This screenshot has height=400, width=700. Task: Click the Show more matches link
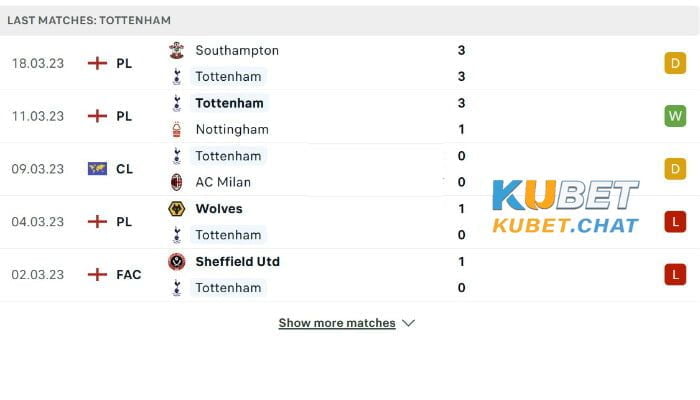tap(337, 323)
